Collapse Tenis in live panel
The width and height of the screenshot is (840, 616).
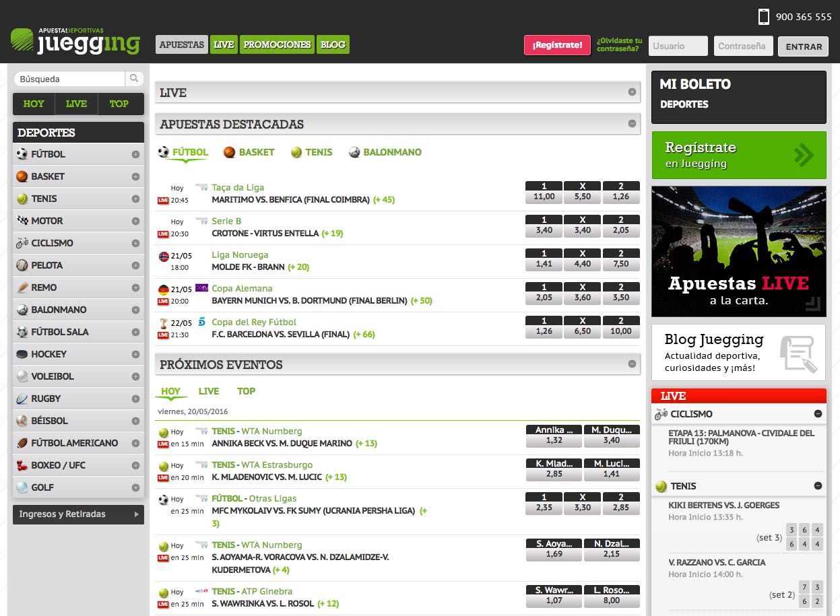coord(818,486)
